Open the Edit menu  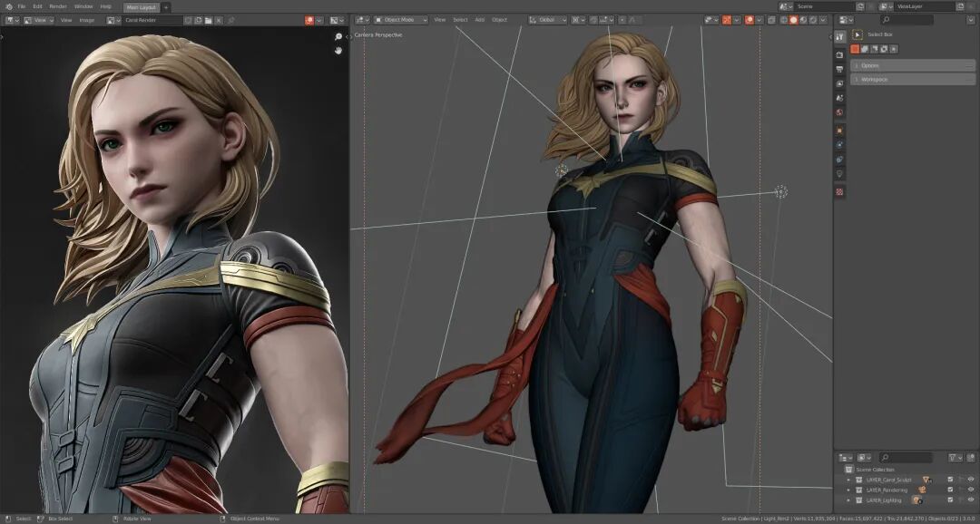pyautogui.click(x=37, y=6)
